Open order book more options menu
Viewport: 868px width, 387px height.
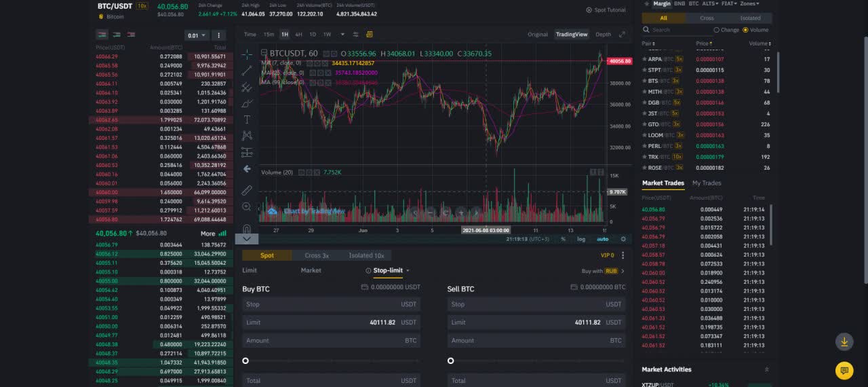click(x=219, y=35)
